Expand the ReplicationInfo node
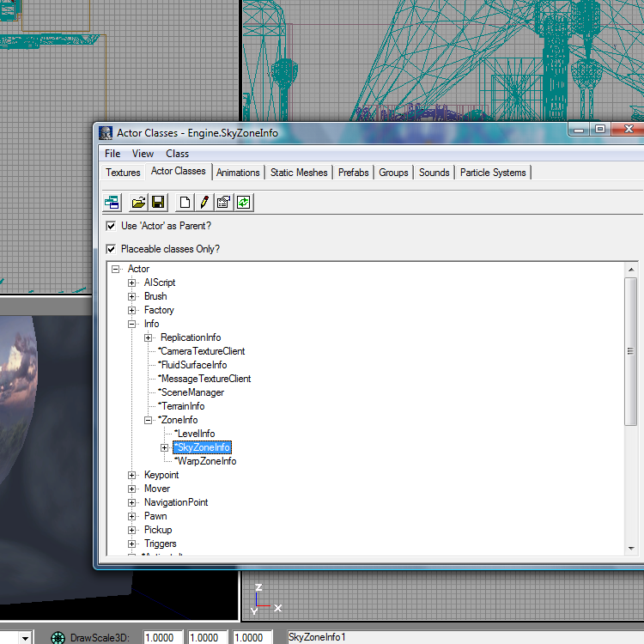This screenshot has width=644, height=644. pyautogui.click(x=148, y=337)
